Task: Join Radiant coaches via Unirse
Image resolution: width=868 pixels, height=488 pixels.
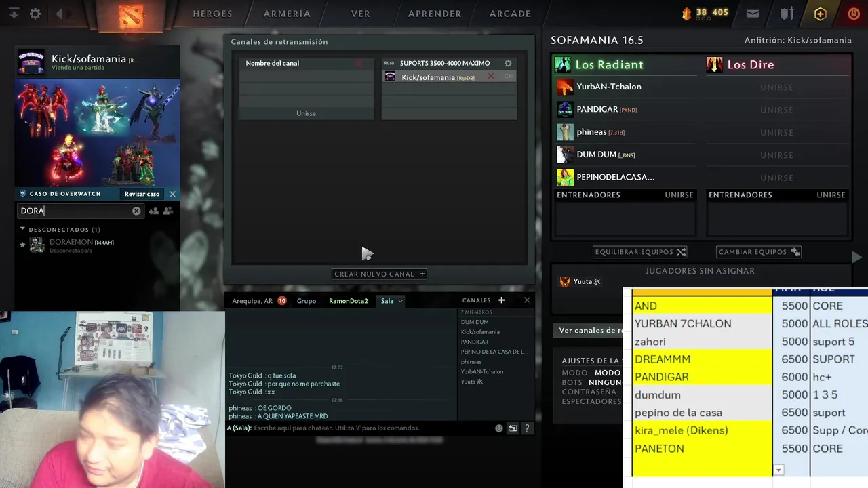Action: click(x=679, y=195)
